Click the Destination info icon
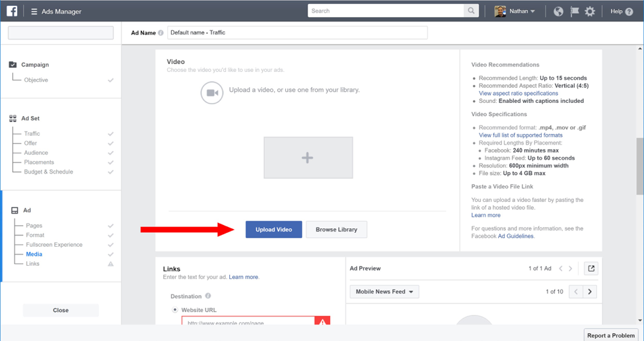The image size is (644, 341). [208, 296]
